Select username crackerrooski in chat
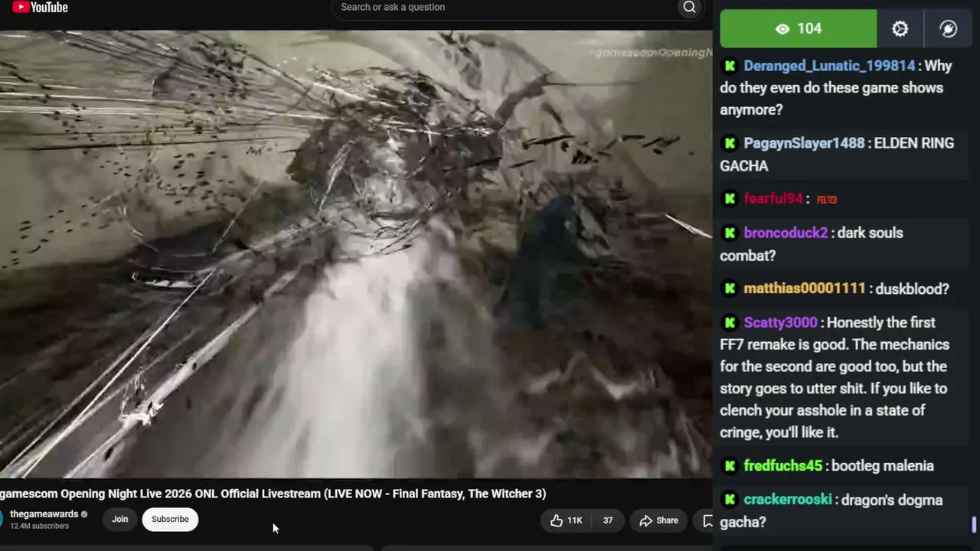The image size is (980, 551). [788, 500]
